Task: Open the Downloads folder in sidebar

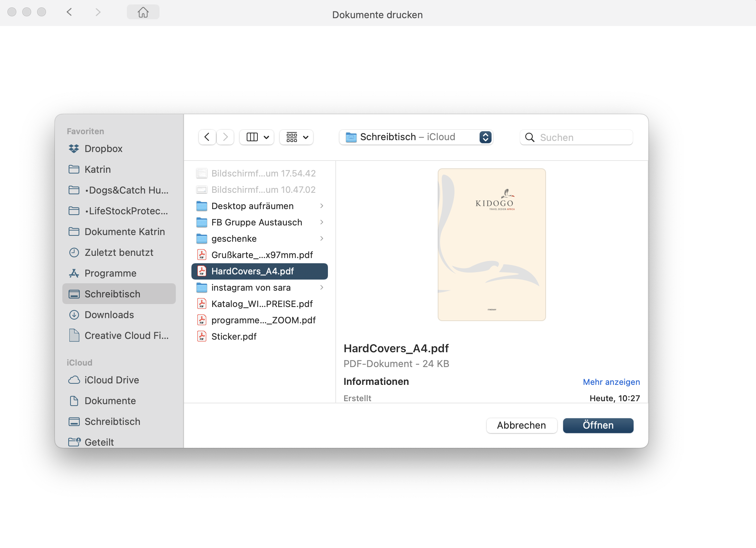Action: (109, 315)
